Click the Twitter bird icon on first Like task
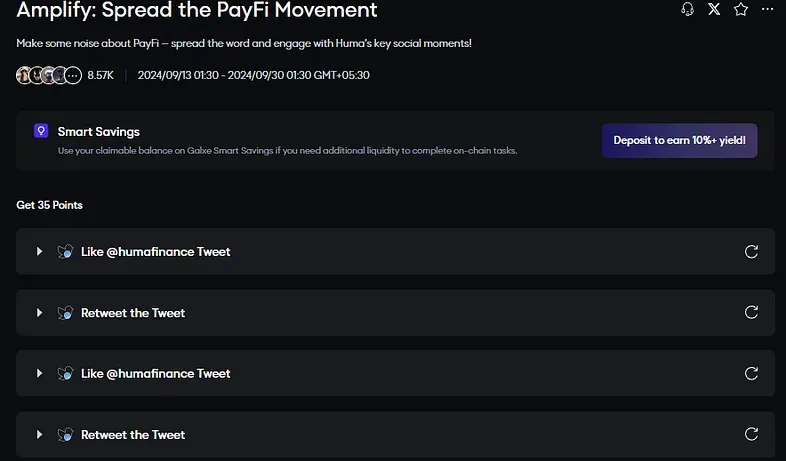Screen dimensions: 786x461 (65, 252)
